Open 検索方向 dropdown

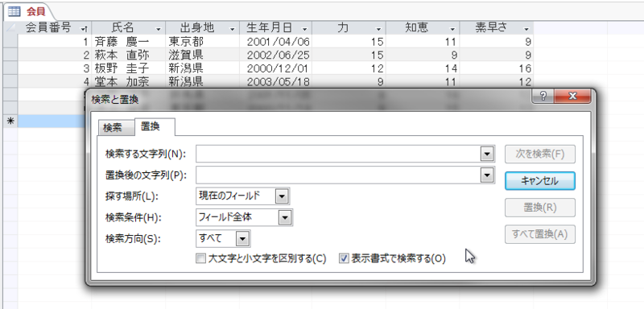tap(243, 238)
